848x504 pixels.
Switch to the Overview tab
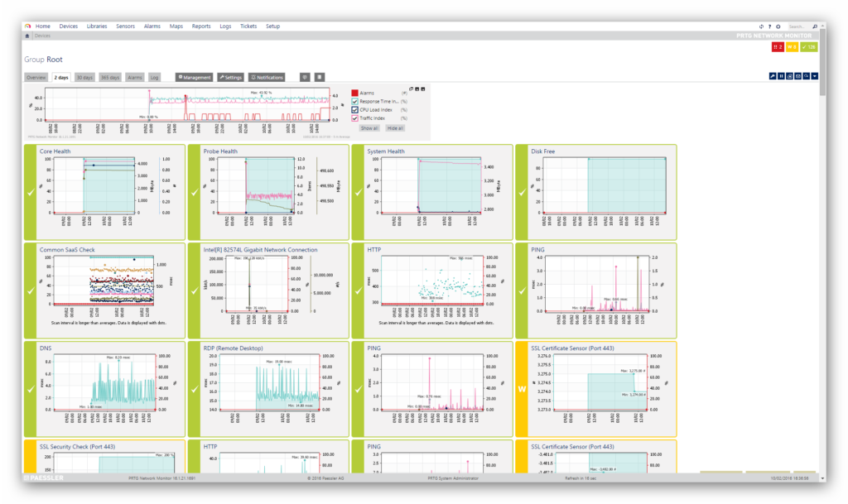point(36,77)
